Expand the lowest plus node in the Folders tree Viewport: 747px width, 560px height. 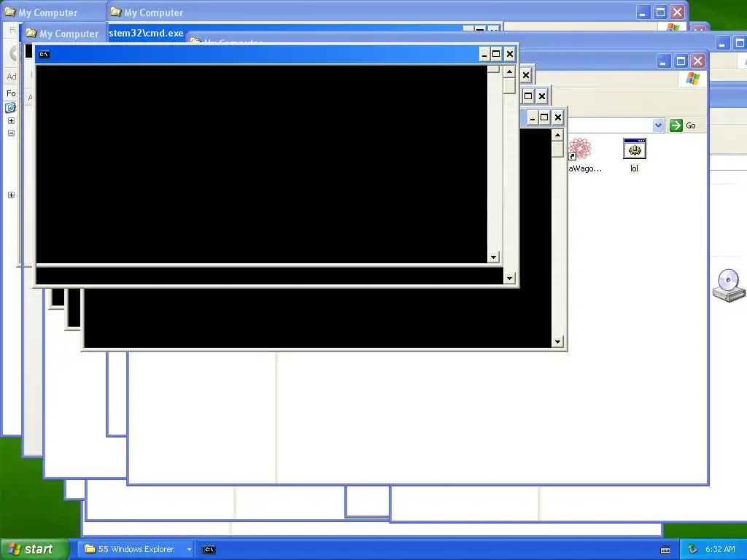click(11, 195)
